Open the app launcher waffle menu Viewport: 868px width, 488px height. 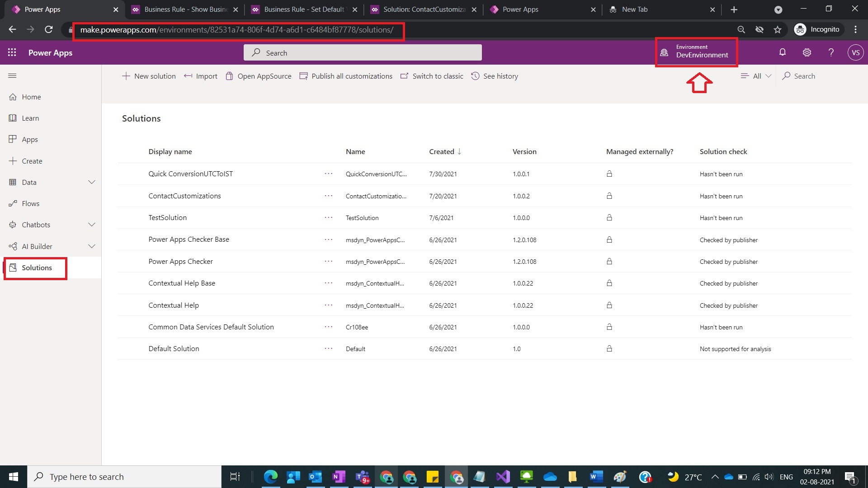click(x=12, y=52)
